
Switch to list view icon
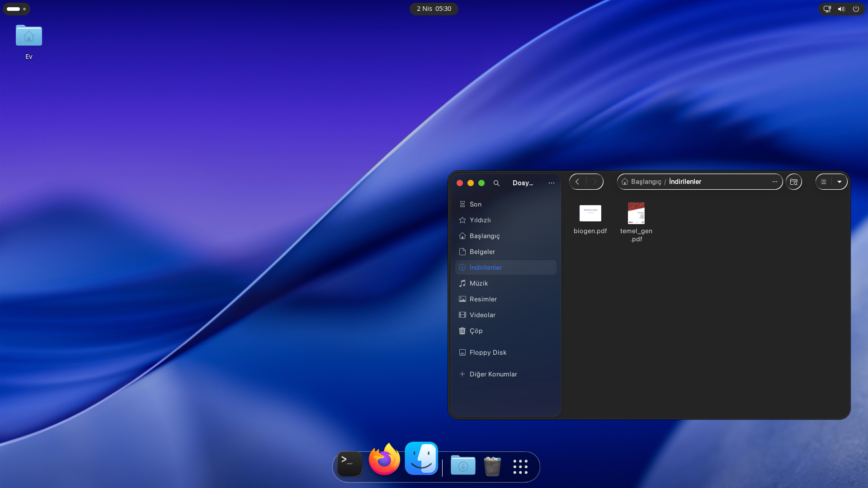(x=824, y=182)
